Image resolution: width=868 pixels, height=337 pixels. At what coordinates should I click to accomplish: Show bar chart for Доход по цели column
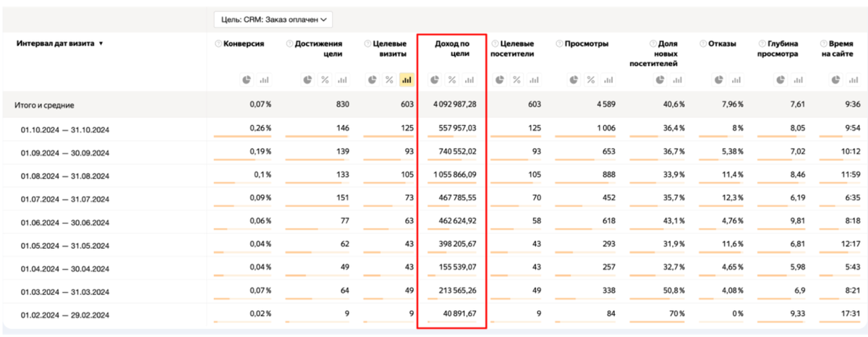pos(469,80)
